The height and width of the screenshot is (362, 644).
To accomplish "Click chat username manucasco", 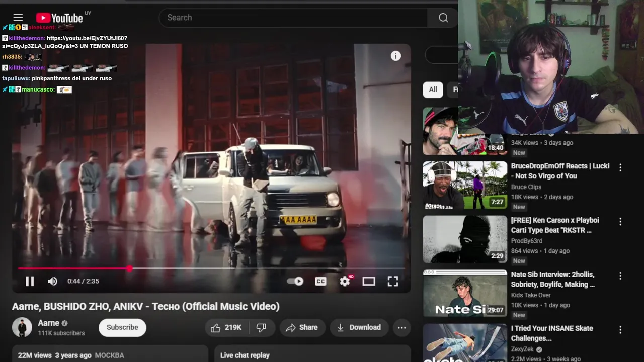I will 38,89.
